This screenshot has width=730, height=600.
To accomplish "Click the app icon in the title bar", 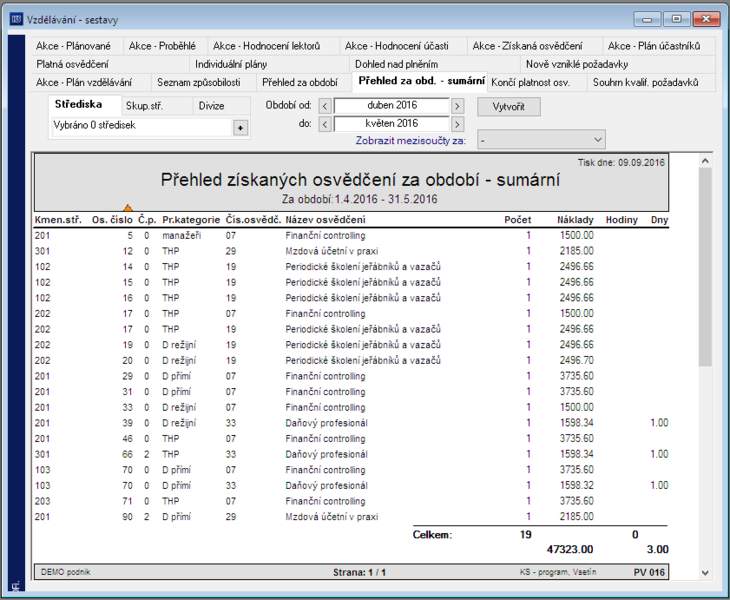I will (x=17, y=19).
